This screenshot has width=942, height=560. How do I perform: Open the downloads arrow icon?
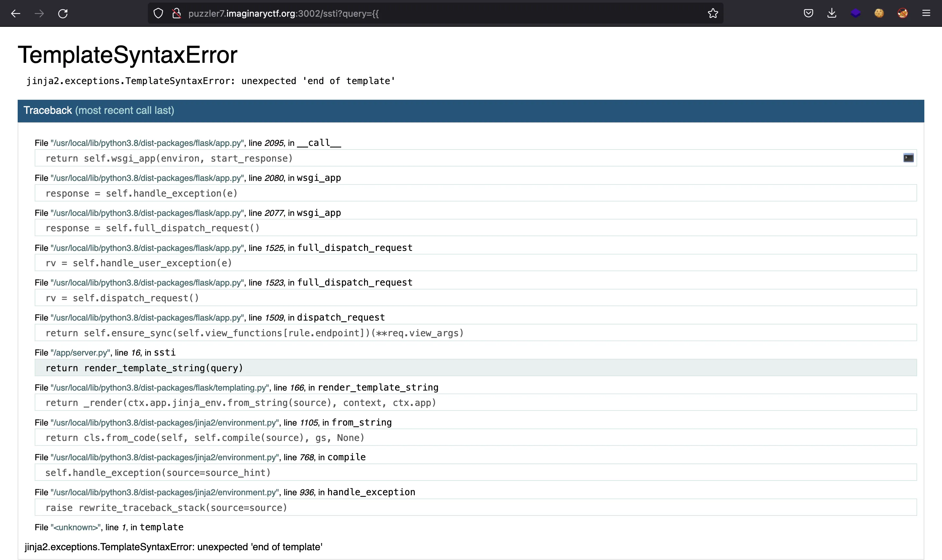[831, 13]
